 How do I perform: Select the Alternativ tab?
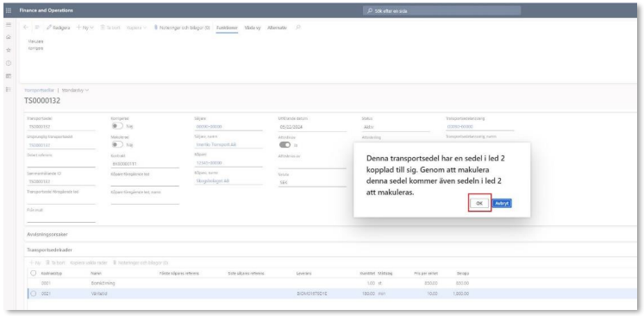click(277, 28)
